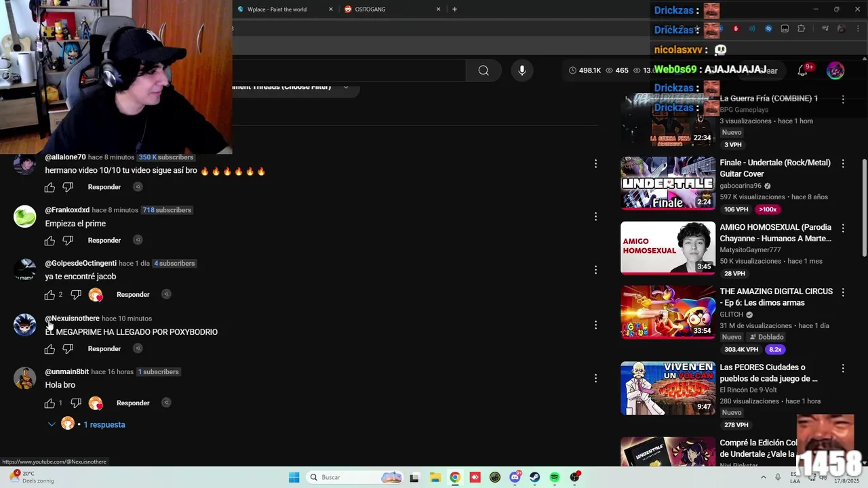Click the 350 K subscribers badge
Screen dimensions: 868x488
click(166, 157)
